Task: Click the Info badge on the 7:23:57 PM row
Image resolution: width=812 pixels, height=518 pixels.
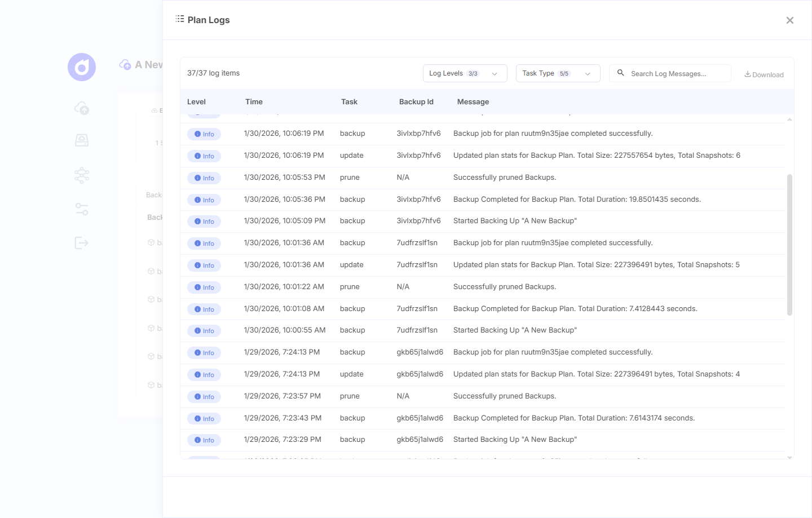Action: pyautogui.click(x=204, y=397)
